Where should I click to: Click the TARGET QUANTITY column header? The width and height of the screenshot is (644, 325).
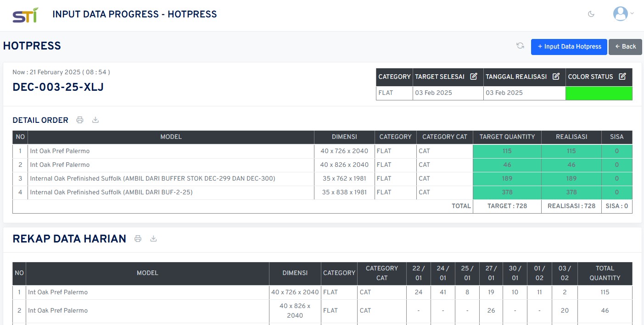507,137
